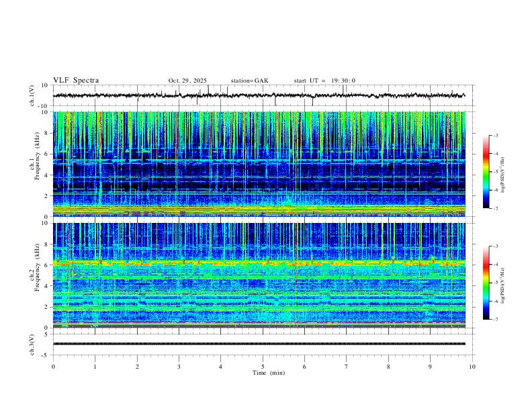Click time axis tick label "3"
The height and width of the screenshot is (411, 532).
click(179, 367)
